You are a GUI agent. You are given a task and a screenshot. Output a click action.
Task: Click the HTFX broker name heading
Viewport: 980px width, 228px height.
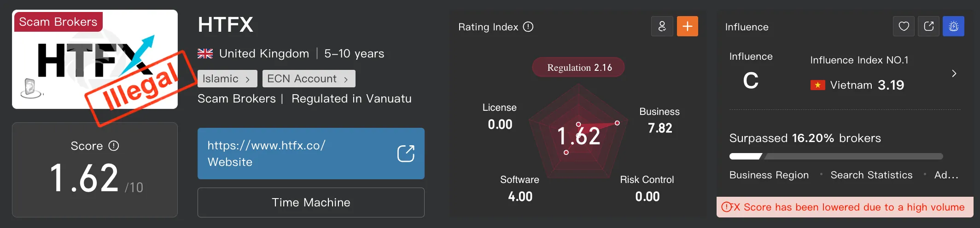pyautogui.click(x=225, y=24)
